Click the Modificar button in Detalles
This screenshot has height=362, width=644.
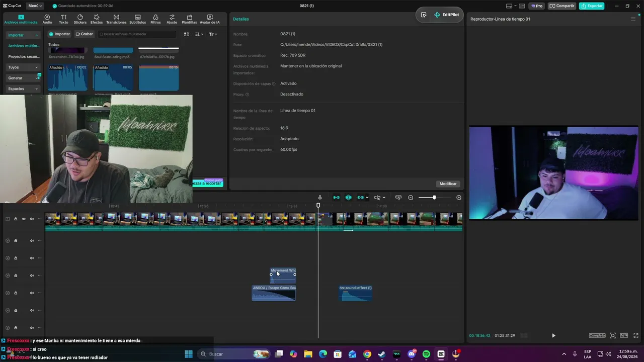click(448, 184)
